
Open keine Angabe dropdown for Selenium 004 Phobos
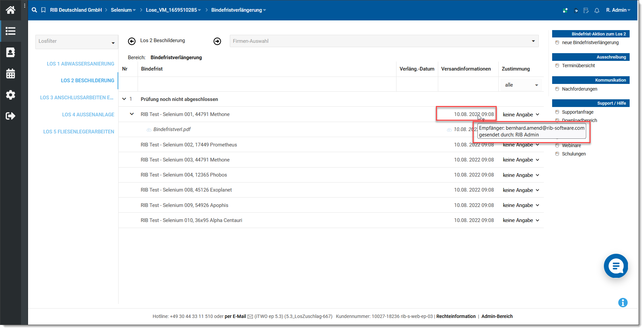click(x=521, y=175)
